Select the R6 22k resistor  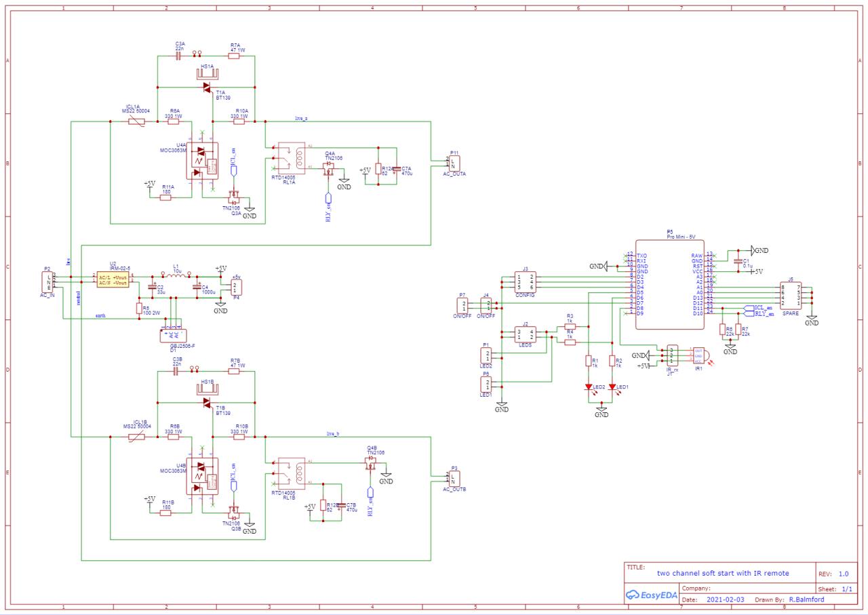coord(722,330)
